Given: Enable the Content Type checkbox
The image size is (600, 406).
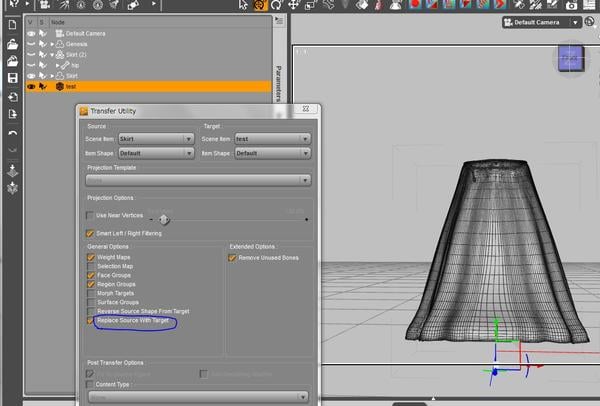Looking at the screenshot, I should click(90, 384).
